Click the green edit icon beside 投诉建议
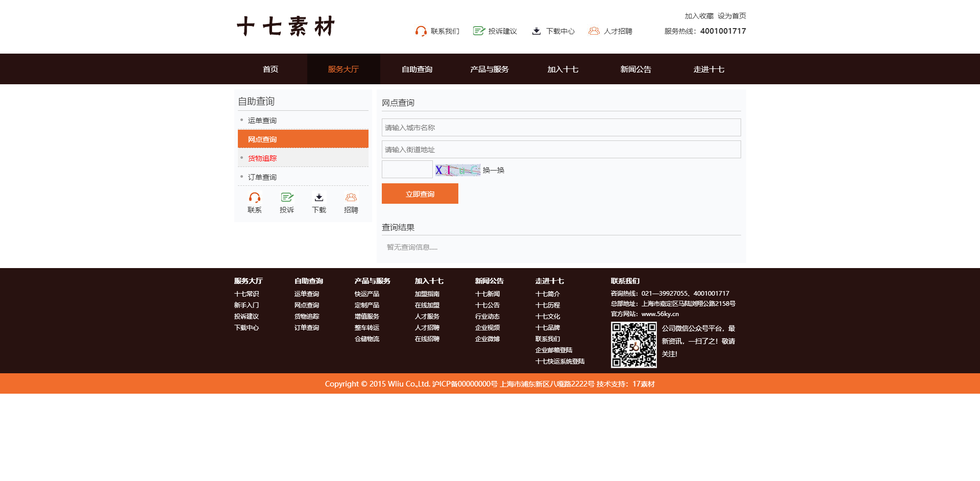This screenshot has width=980, height=481. (x=478, y=31)
